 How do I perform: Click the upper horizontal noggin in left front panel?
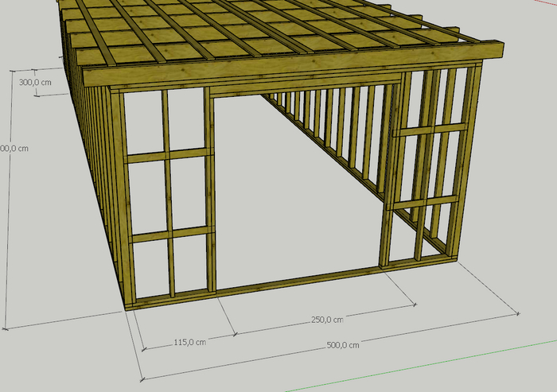tap(169, 154)
